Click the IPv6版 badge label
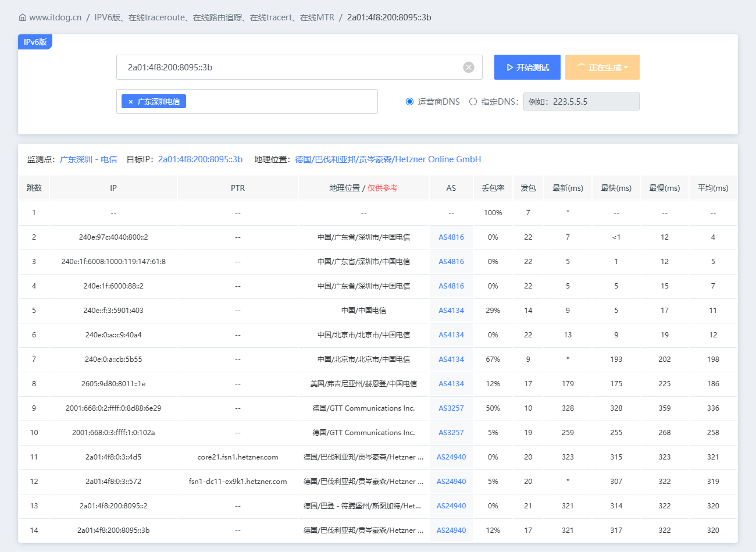The height and width of the screenshot is (552, 756). tap(35, 42)
